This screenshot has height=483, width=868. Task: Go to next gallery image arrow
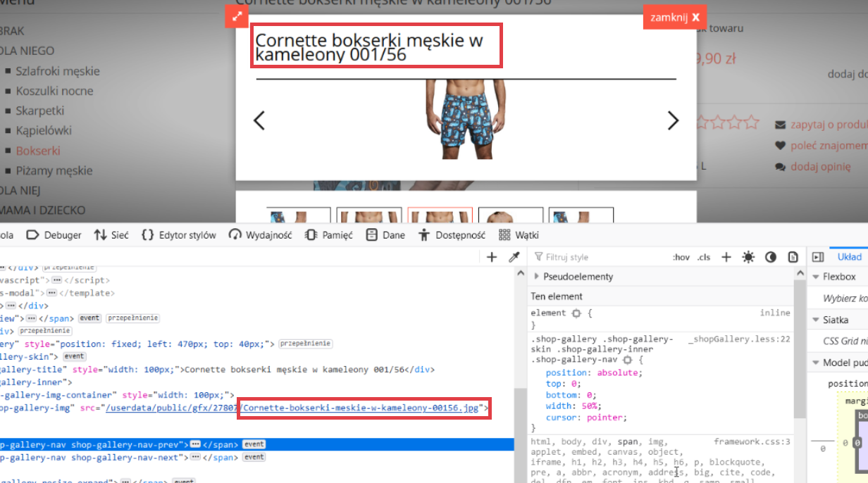click(672, 121)
